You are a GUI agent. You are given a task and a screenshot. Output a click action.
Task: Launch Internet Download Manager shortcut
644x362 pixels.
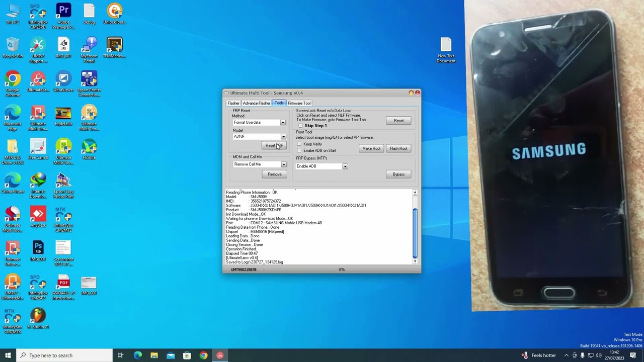[38, 185]
